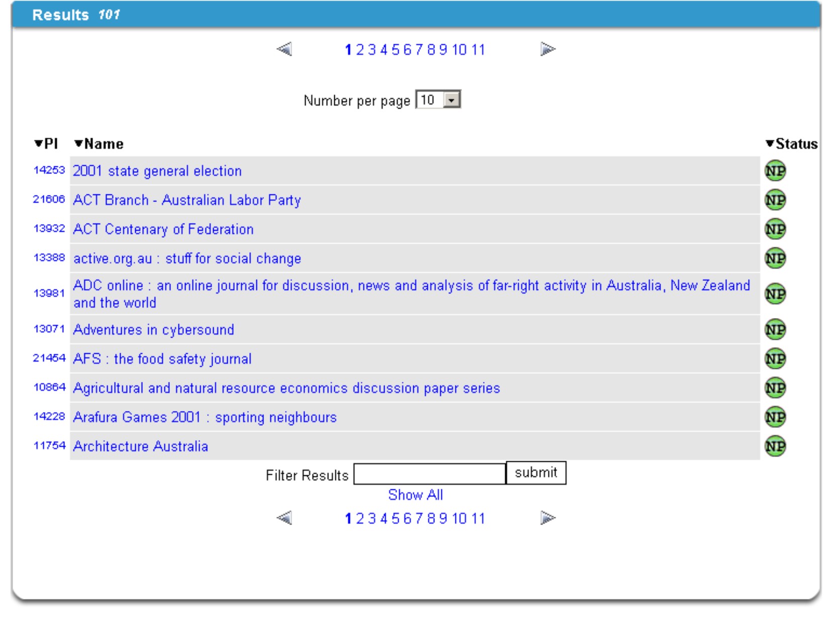Click PI number 13932
The width and height of the screenshot is (840, 619).
point(49,229)
